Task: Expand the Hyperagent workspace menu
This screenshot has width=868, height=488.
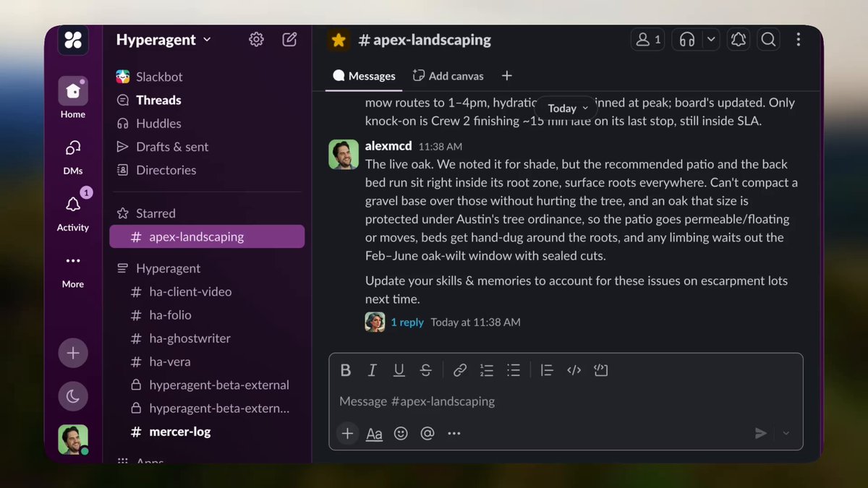Action: (163, 40)
